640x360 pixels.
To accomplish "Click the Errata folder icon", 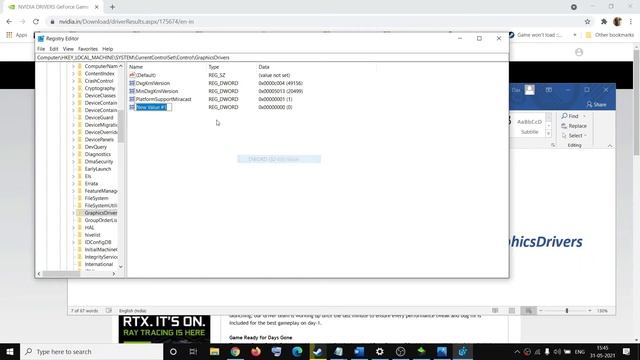I will (80, 184).
